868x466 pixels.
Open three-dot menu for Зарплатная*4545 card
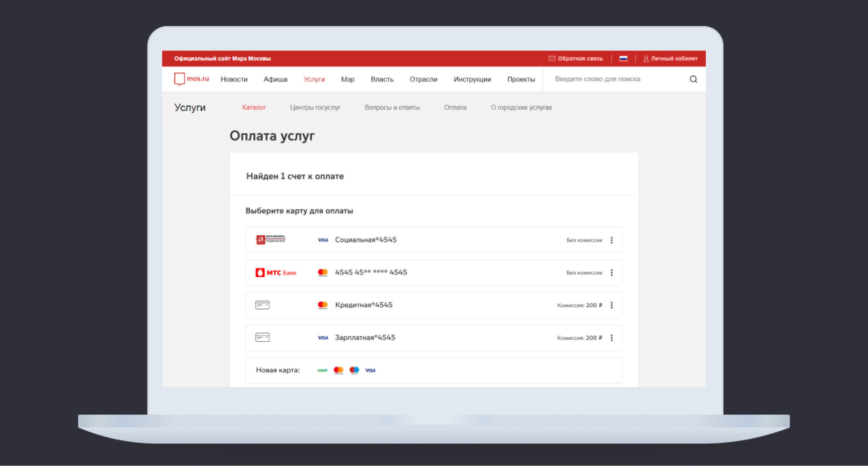point(612,338)
